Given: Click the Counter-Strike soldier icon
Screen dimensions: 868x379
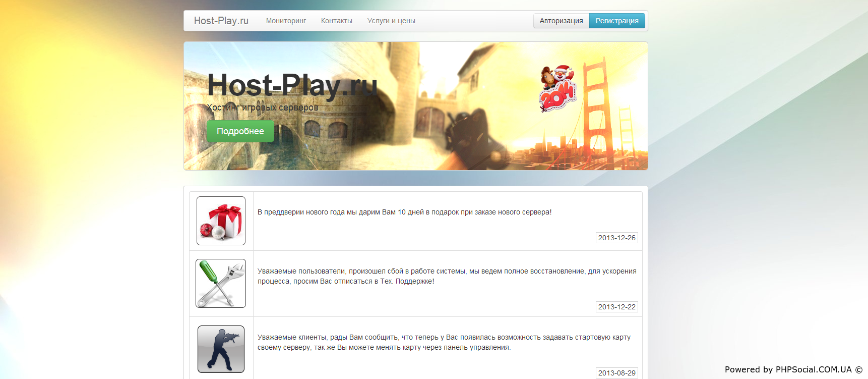Looking at the screenshot, I should point(221,349).
